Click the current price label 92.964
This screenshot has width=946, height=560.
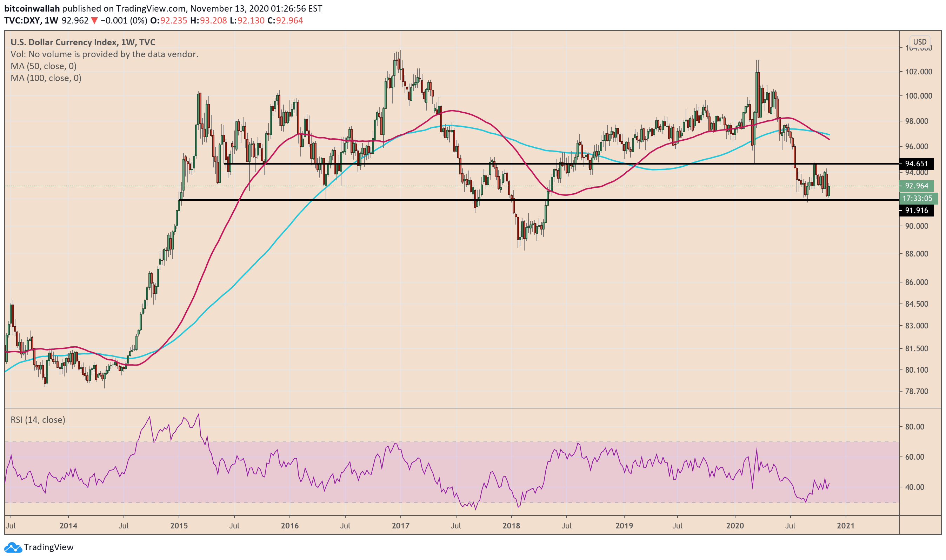[916, 186]
